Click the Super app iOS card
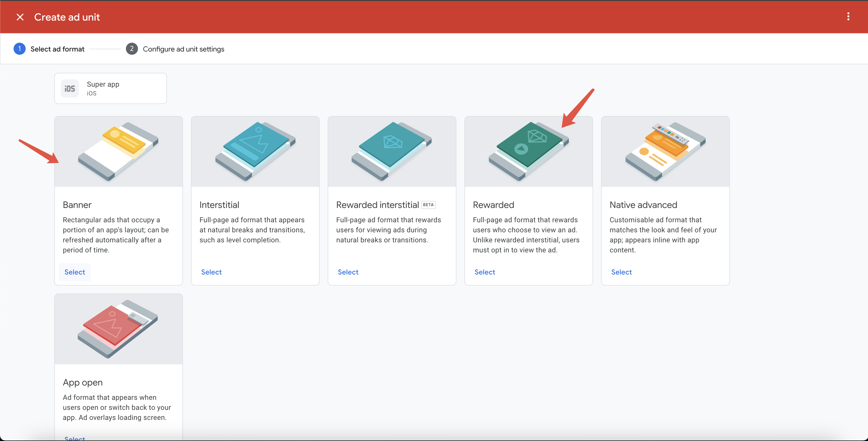Image resolution: width=868 pixels, height=441 pixels. 111,89
